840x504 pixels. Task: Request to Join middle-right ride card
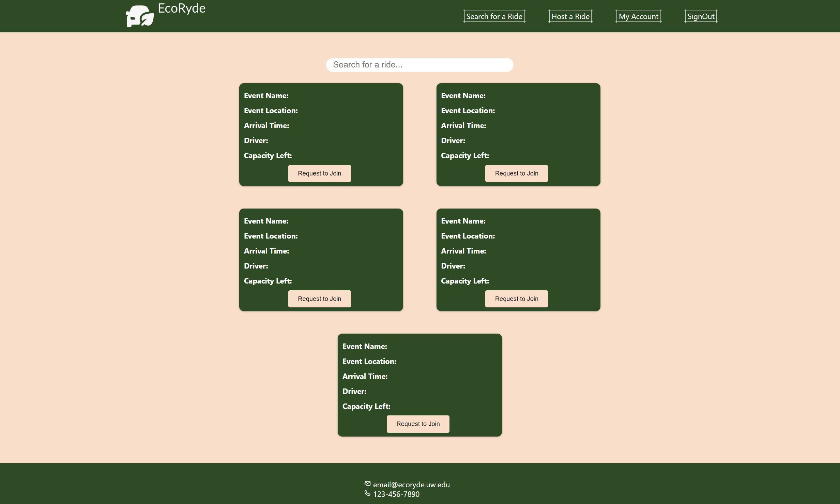point(516,299)
